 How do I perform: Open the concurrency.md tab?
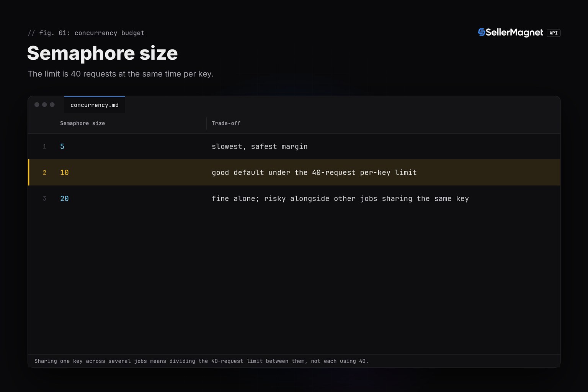pos(95,105)
